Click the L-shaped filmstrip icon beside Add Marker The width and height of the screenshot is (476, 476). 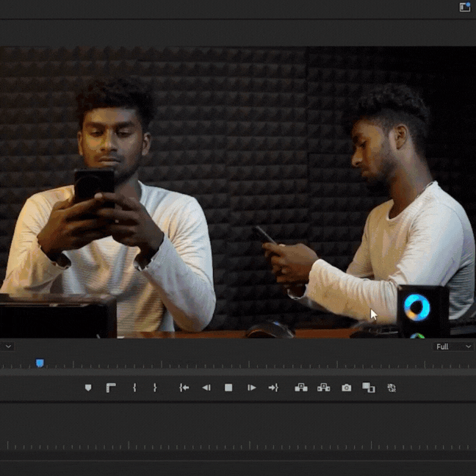pyautogui.click(x=111, y=388)
